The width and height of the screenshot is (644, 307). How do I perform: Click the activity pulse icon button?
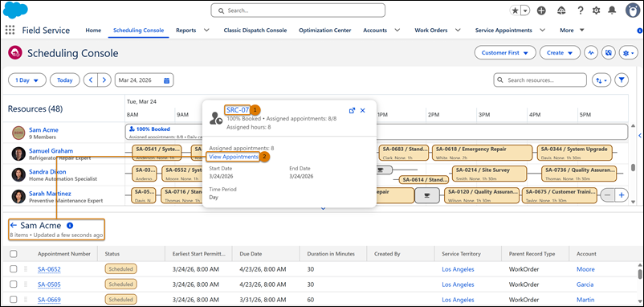click(591, 52)
